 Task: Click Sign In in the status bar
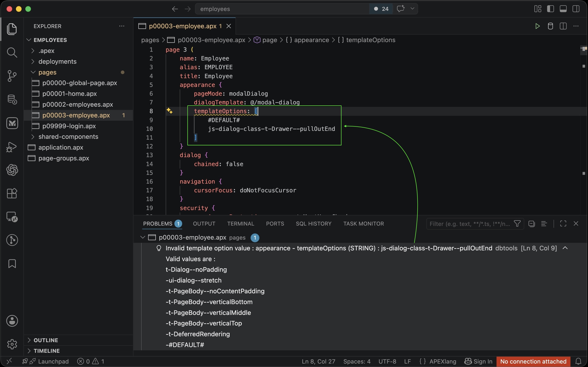478,362
